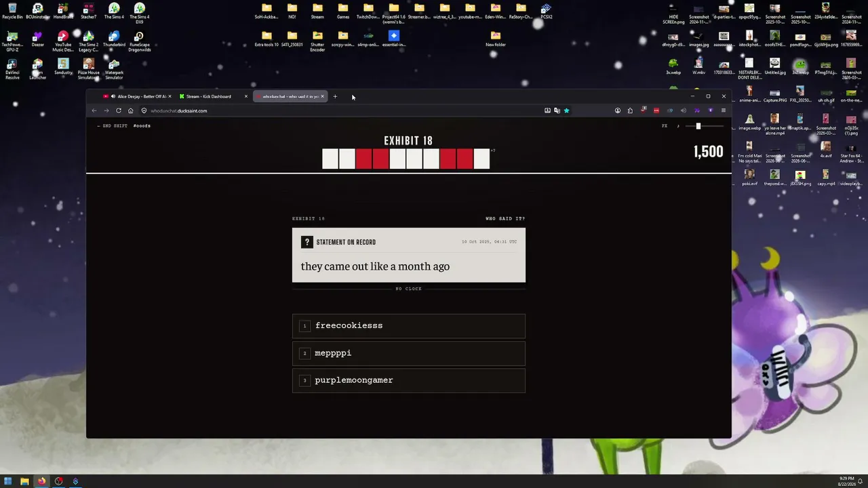The height and width of the screenshot is (488, 868).
Task: Select the DaVinci Resolve desktop icon
Action: 12,69
